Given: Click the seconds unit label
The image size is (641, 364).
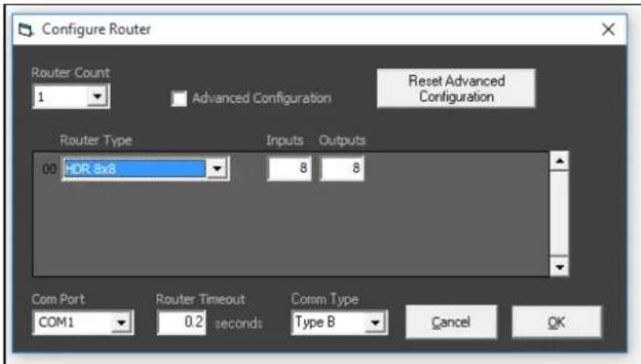Looking at the screenshot, I should [239, 324].
